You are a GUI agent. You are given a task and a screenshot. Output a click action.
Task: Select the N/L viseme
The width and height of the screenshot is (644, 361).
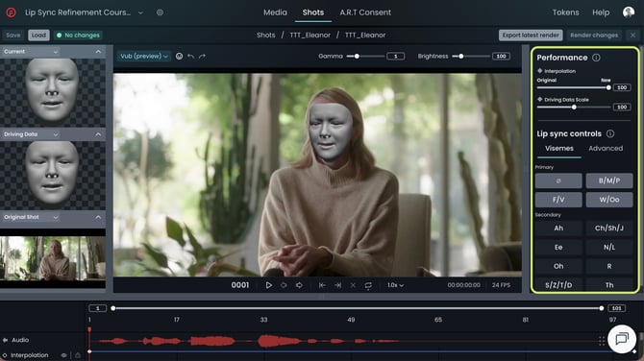click(x=609, y=247)
